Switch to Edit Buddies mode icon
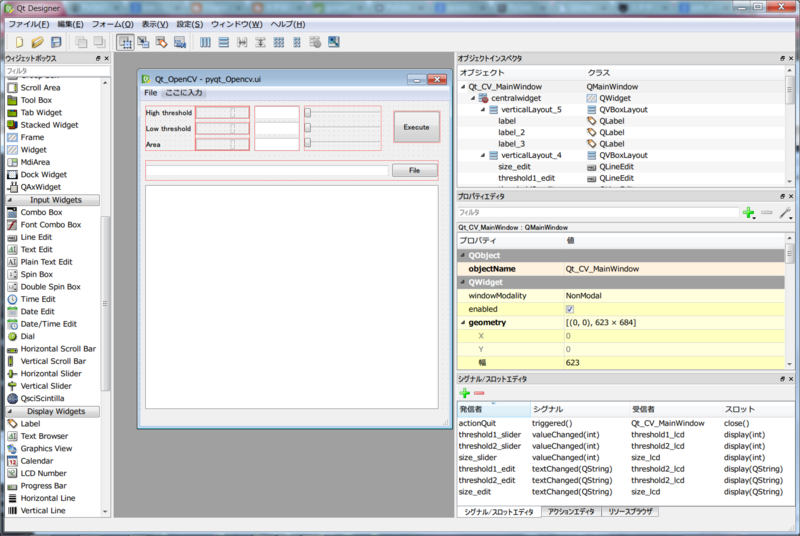Viewport: 800px width, 536px height. click(x=162, y=42)
